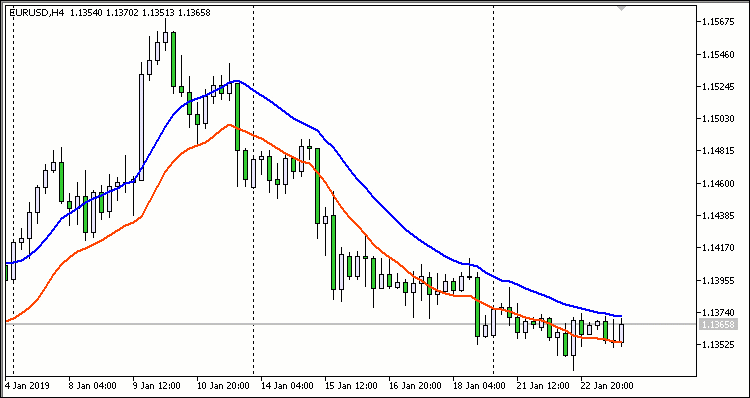Click the 22 Jan 20:00 time label
Screen dimensions: 750x398
point(607,386)
